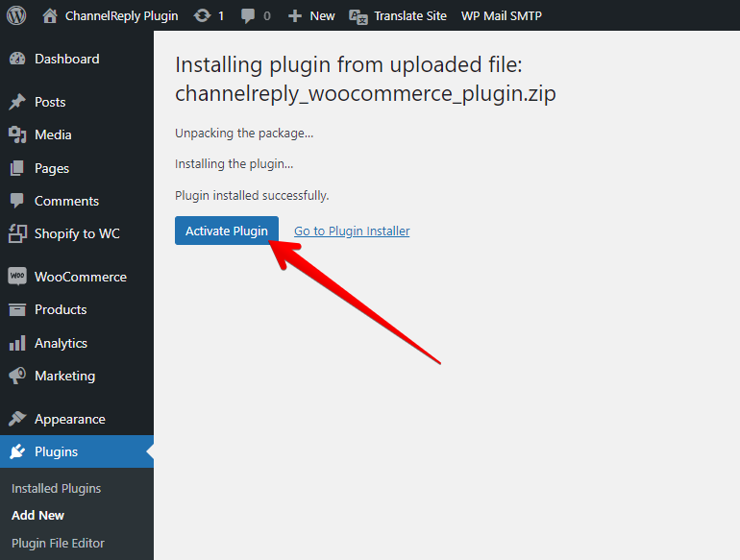The height and width of the screenshot is (560, 740).
Task: Open Plugin File Editor submenu
Action: [x=58, y=543]
